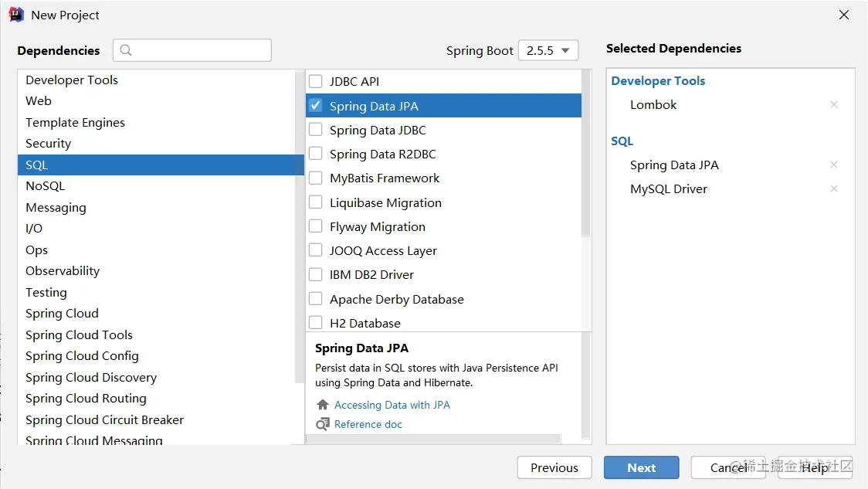Click the Next button
The width and height of the screenshot is (868, 489).
click(641, 467)
